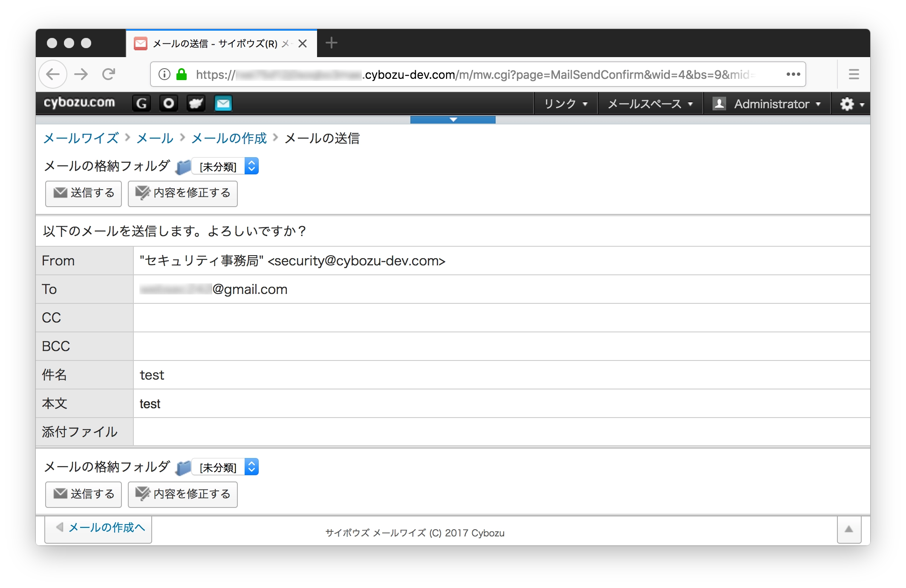Click the scroll-to-top arrow in footer
This screenshot has height=588, width=906.
(848, 529)
